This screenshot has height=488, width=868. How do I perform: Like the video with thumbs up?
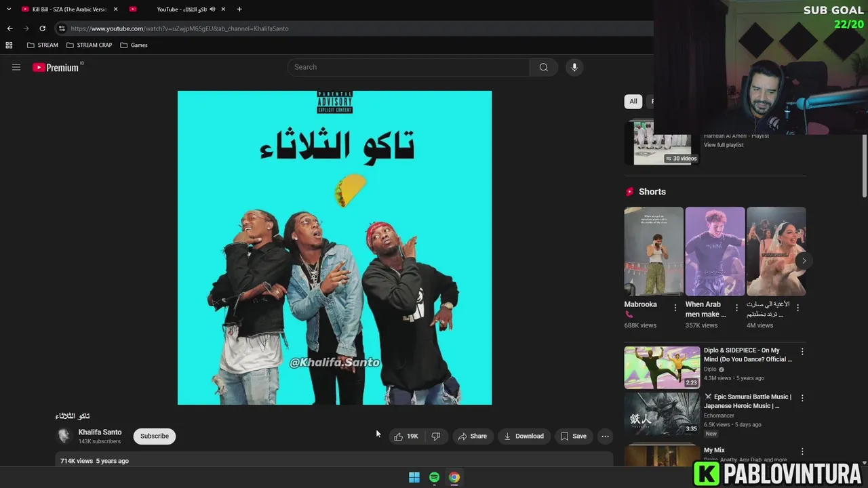tap(406, 436)
